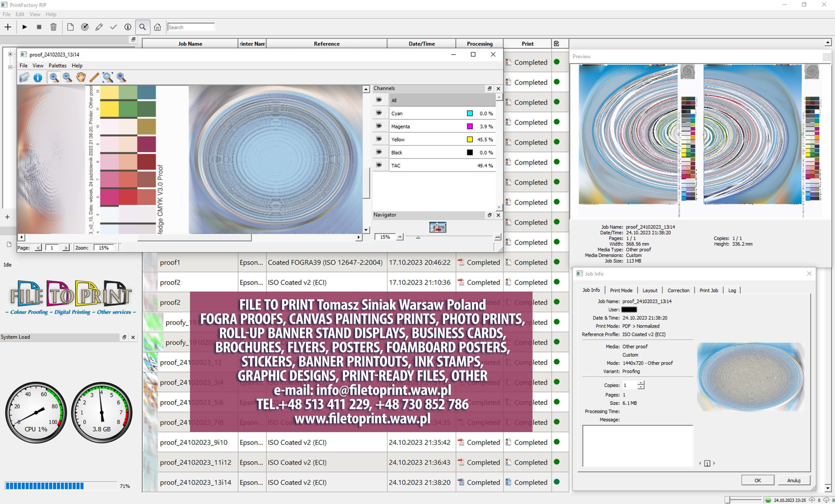Increase Copies value with stepper arrow
Screen dimensions: 835x504
(641, 383)
